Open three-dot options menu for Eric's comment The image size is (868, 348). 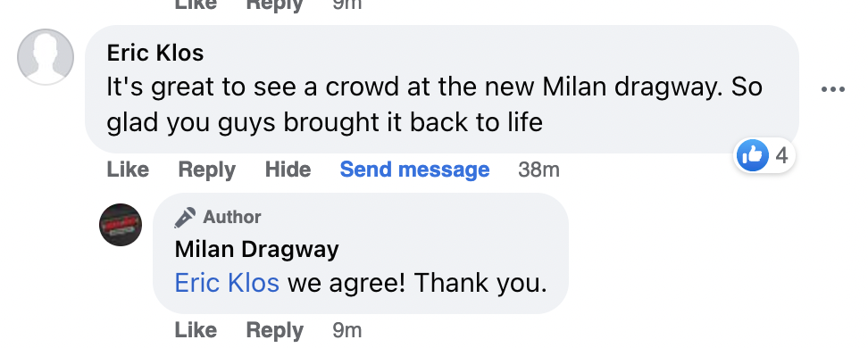click(x=832, y=89)
